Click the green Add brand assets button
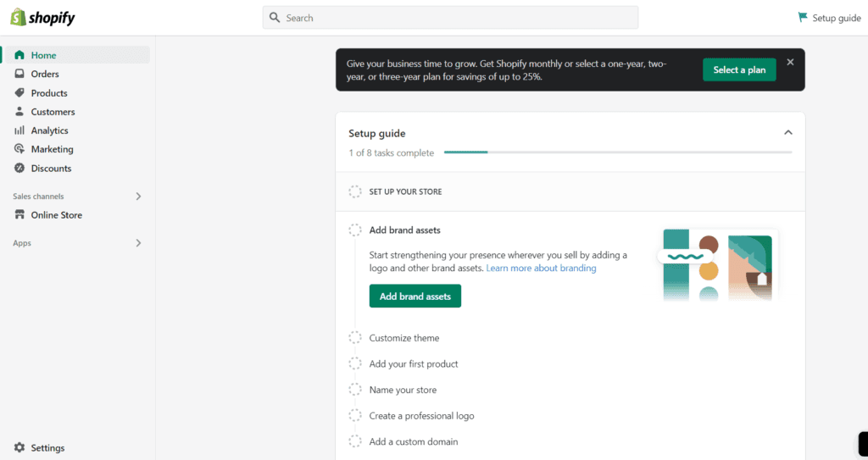868x460 pixels. pyautogui.click(x=415, y=297)
